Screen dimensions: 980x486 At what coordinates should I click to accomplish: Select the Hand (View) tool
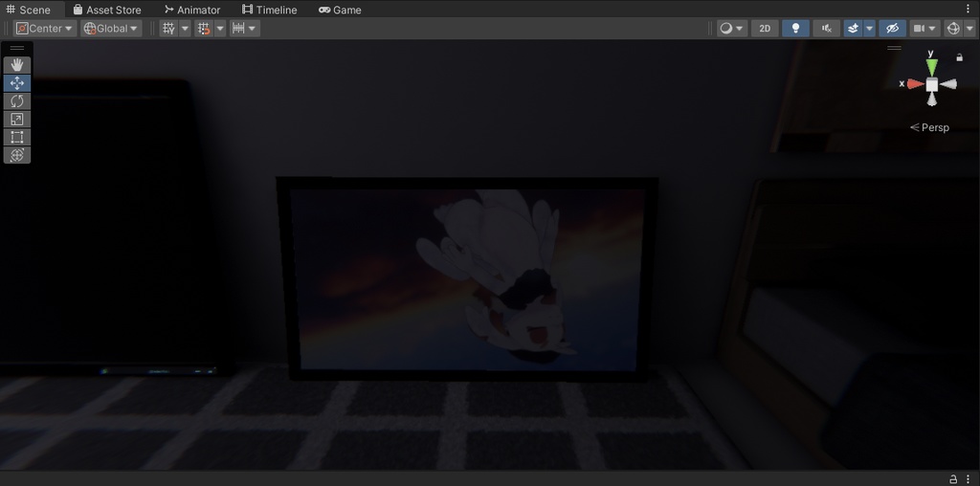(x=17, y=65)
